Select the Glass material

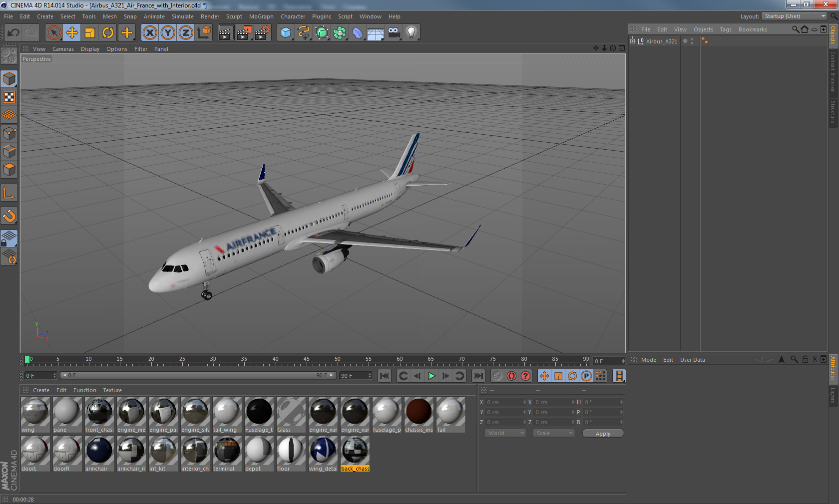click(x=291, y=415)
